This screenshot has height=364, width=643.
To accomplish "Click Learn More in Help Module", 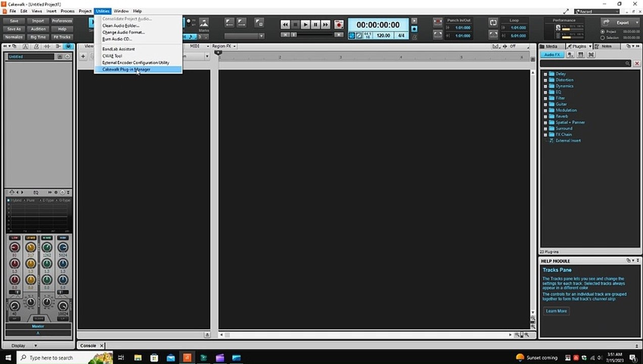I will [556, 311].
